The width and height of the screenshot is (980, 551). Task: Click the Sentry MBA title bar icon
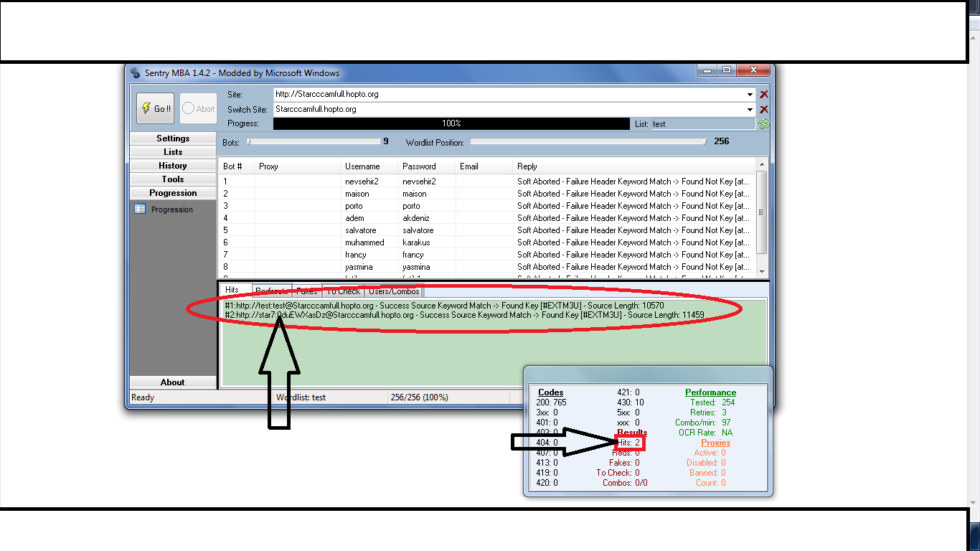(136, 72)
